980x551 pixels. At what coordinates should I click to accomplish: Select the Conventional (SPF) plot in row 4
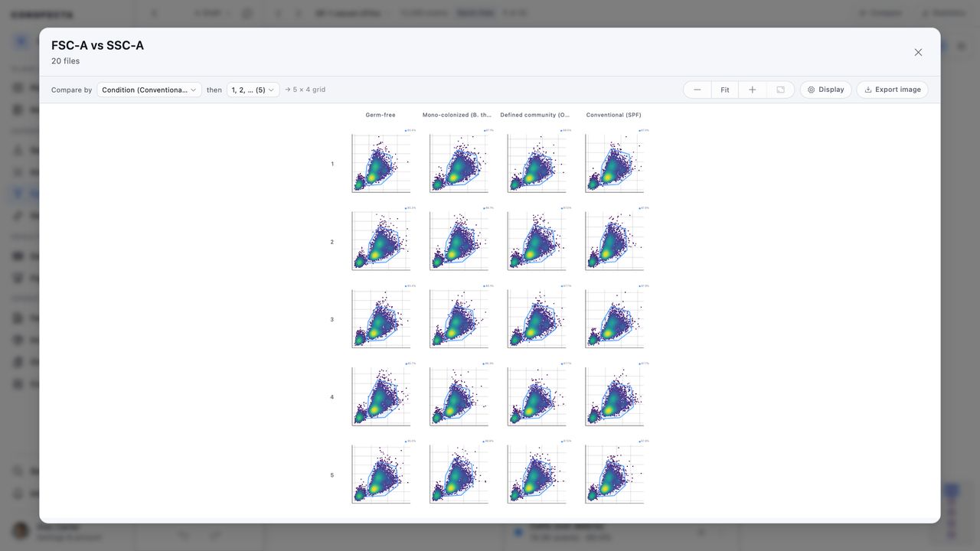point(615,396)
